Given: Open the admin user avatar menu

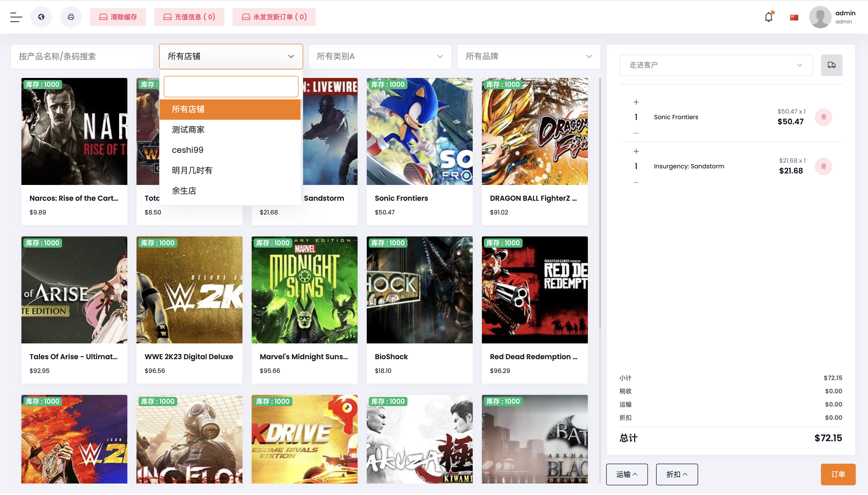Looking at the screenshot, I should tap(820, 17).
